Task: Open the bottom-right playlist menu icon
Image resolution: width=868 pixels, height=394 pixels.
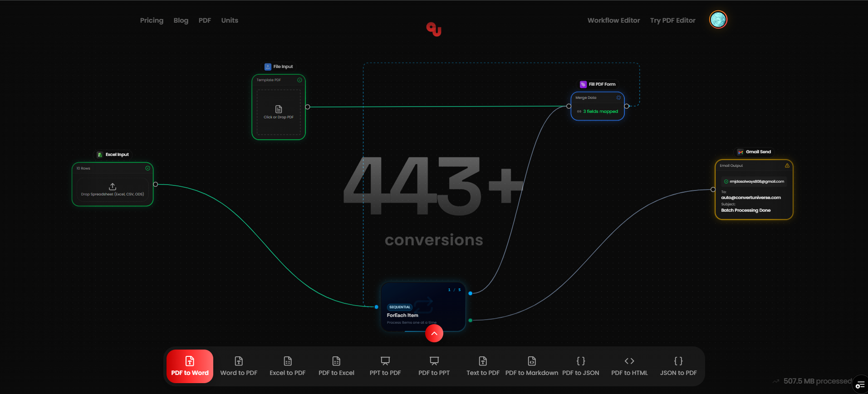Action: click(x=860, y=385)
